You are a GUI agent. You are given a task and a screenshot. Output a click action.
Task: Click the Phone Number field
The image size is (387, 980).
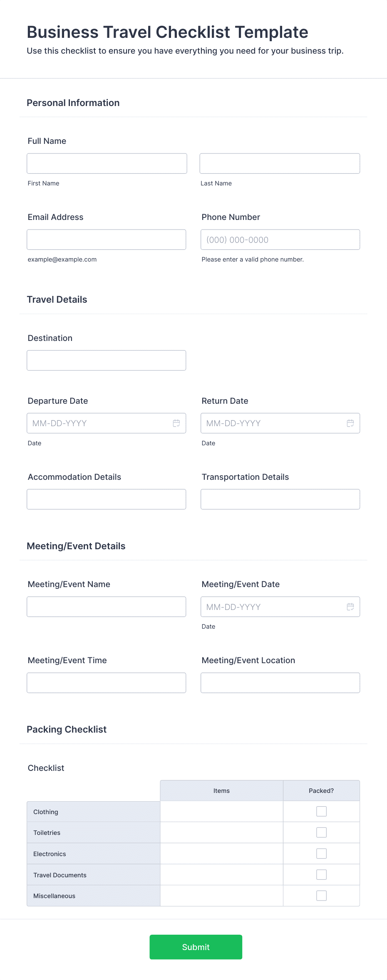coord(280,239)
